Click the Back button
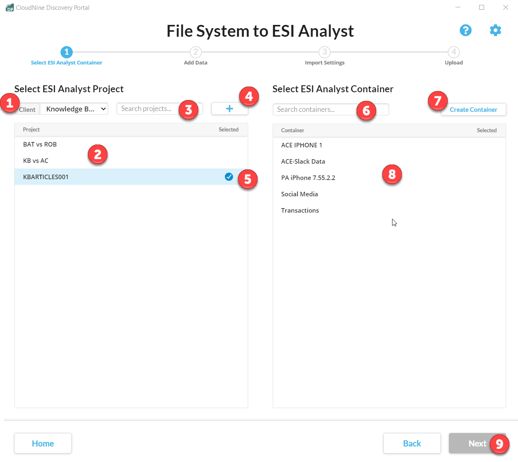Screen dimensions: 518x462 pyautogui.click(x=412, y=443)
